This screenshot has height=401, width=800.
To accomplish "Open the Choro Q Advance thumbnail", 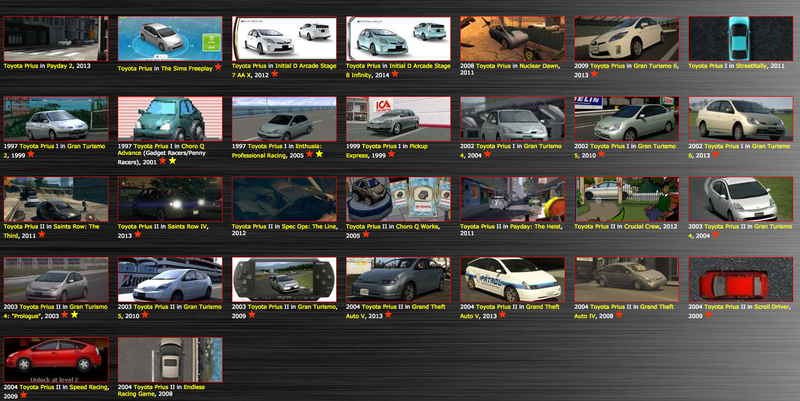I will tap(170, 119).
